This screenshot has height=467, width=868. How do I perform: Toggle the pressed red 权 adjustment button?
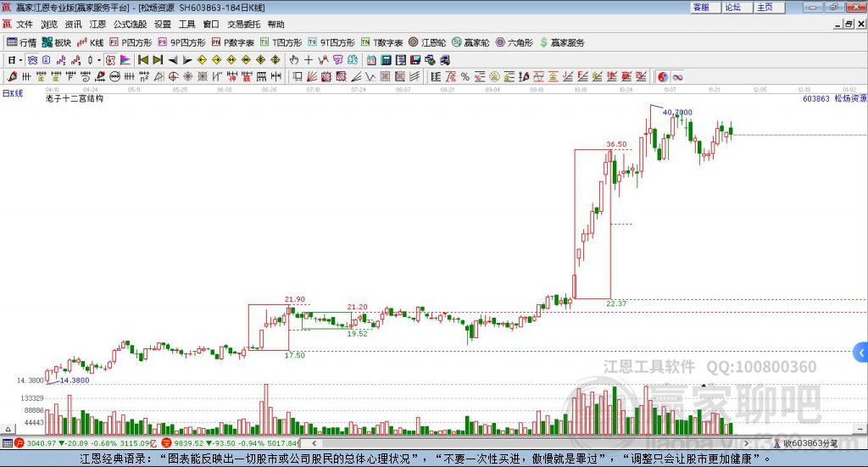tap(110, 60)
